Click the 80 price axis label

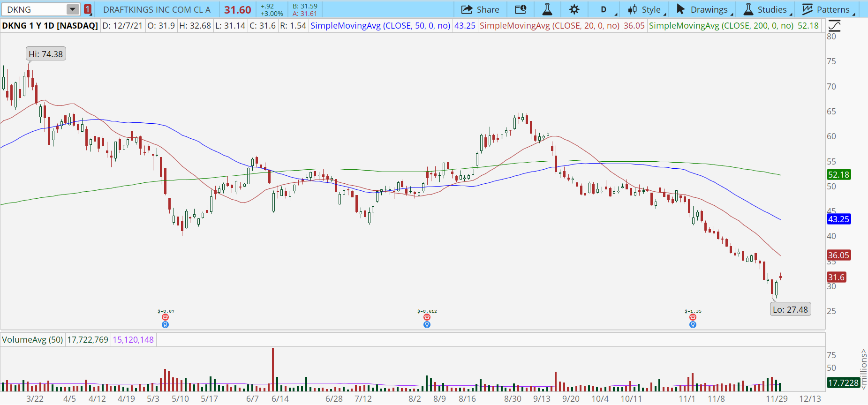coord(831,37)
